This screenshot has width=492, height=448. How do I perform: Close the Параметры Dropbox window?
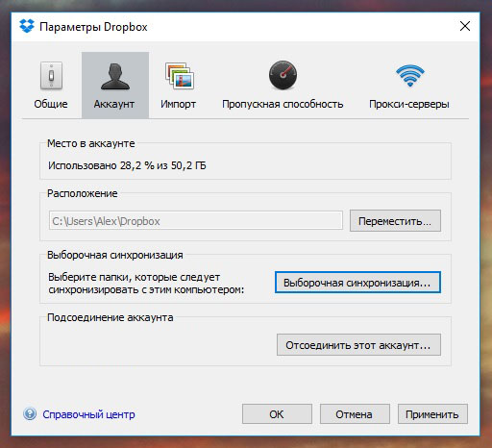(465, 26)
